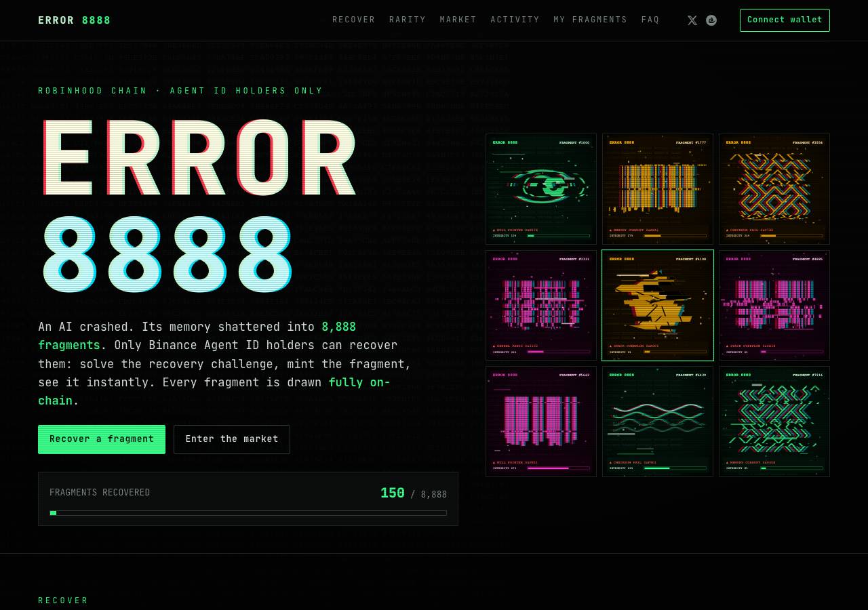This screenshot has height=610, width=868.
Task: Open the My Fragments nav item
Action: click(x=591, y=20)
